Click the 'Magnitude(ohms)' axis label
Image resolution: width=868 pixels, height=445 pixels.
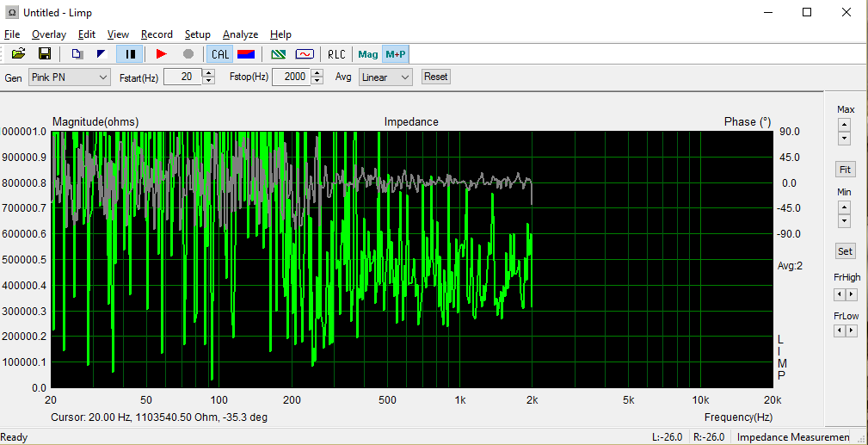point(95,122)
